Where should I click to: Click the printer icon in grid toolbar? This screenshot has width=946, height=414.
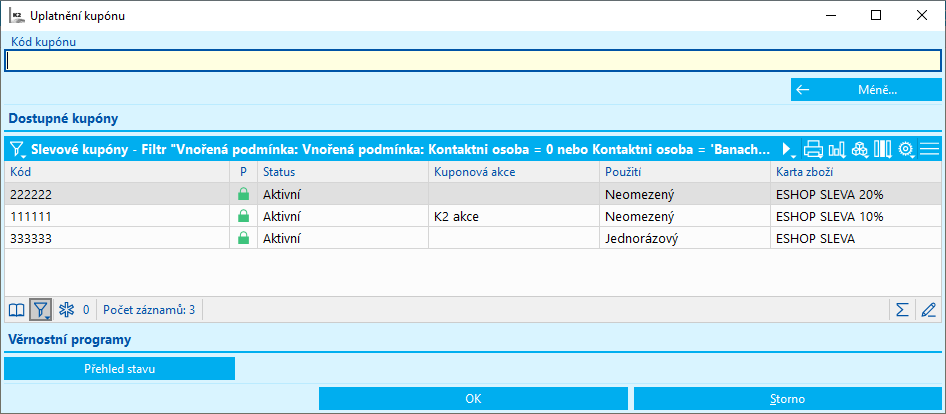(x=813, y=150)
